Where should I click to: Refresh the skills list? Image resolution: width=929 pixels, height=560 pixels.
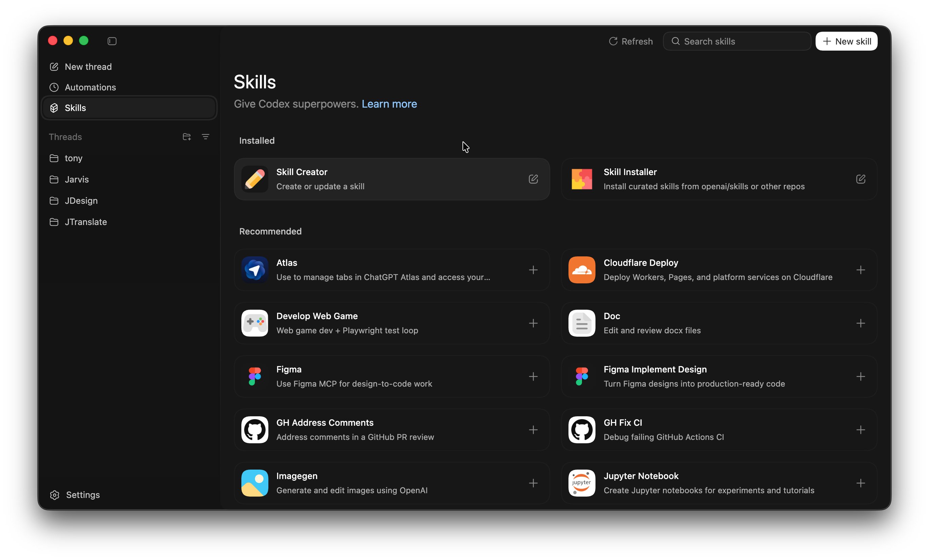(x=631, y=41)
